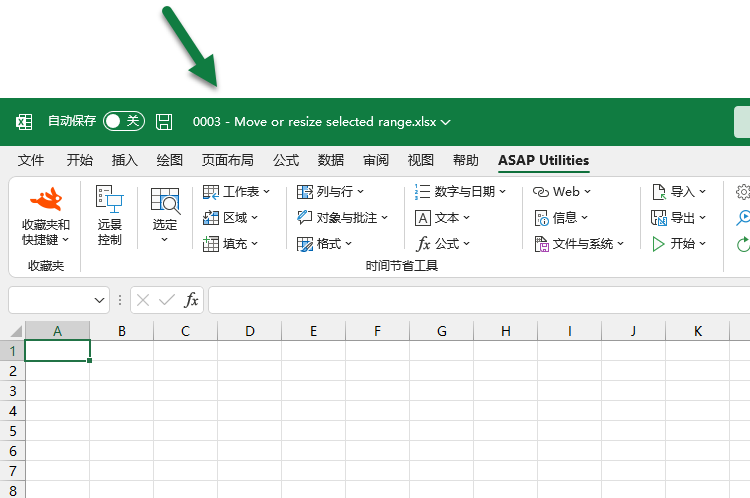
Task: Select cell A1
Action: click(57, 351)
